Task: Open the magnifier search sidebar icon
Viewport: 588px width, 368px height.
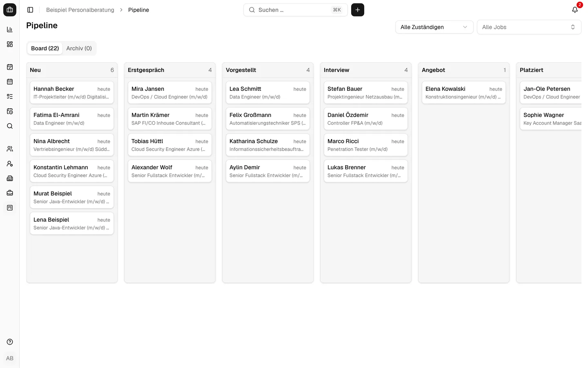Action: tap(10, 126)
